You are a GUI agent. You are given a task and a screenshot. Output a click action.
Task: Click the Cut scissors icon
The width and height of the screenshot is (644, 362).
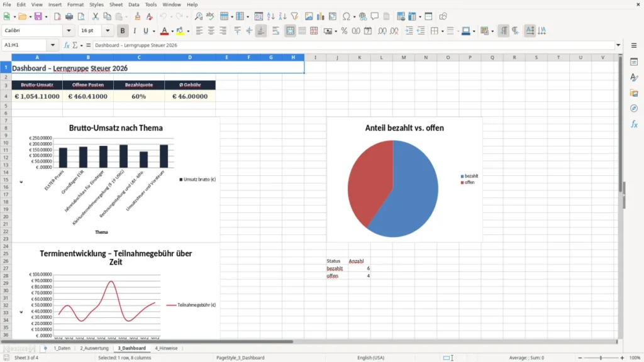[x=96, y=16]
